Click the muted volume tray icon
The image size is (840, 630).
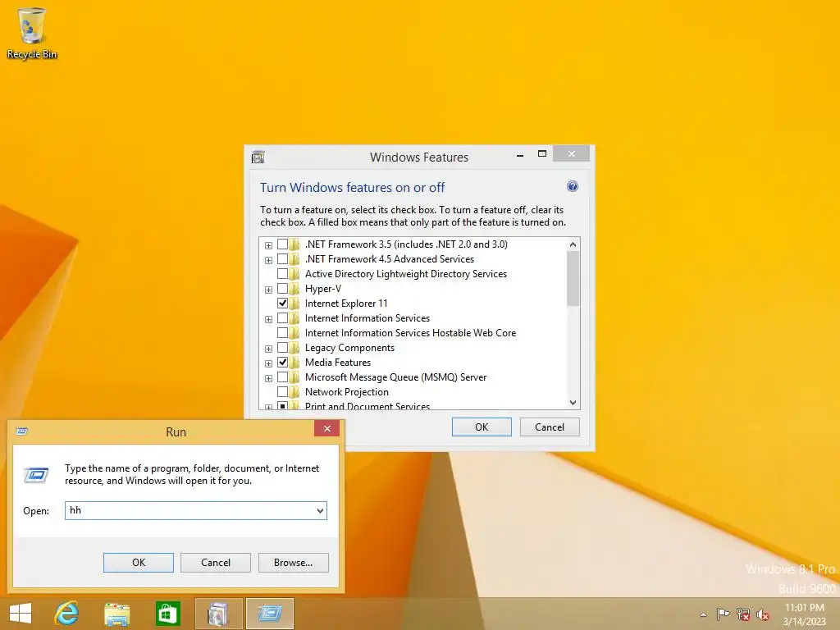(x=763, y=614)
